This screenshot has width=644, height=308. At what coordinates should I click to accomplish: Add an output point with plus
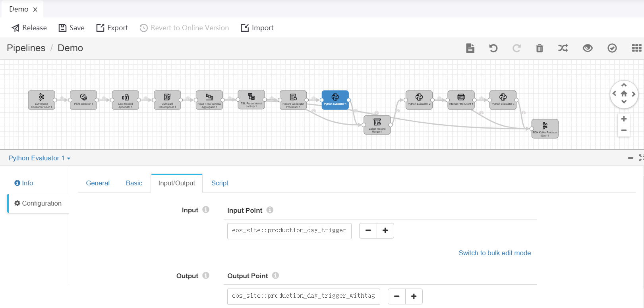tap(414, 296)
